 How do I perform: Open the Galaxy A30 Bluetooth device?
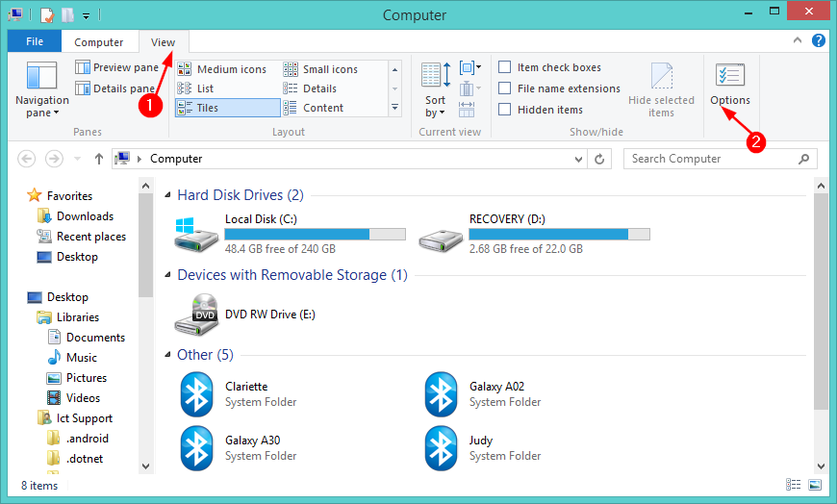point(238,448)
